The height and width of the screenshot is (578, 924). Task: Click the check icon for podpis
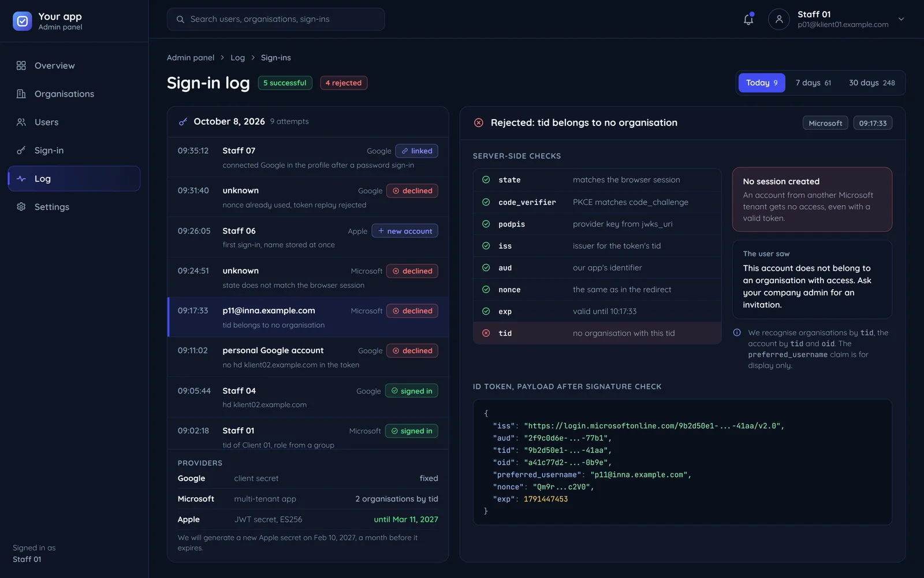486,224
